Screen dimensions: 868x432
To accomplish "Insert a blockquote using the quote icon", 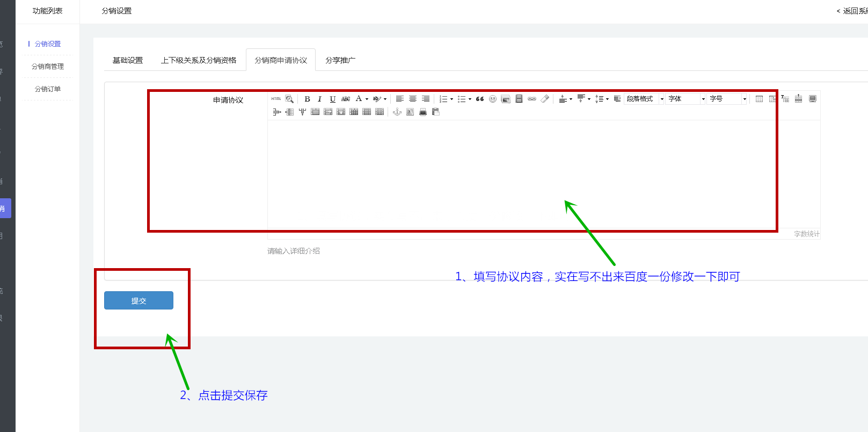I will (480, 99).
